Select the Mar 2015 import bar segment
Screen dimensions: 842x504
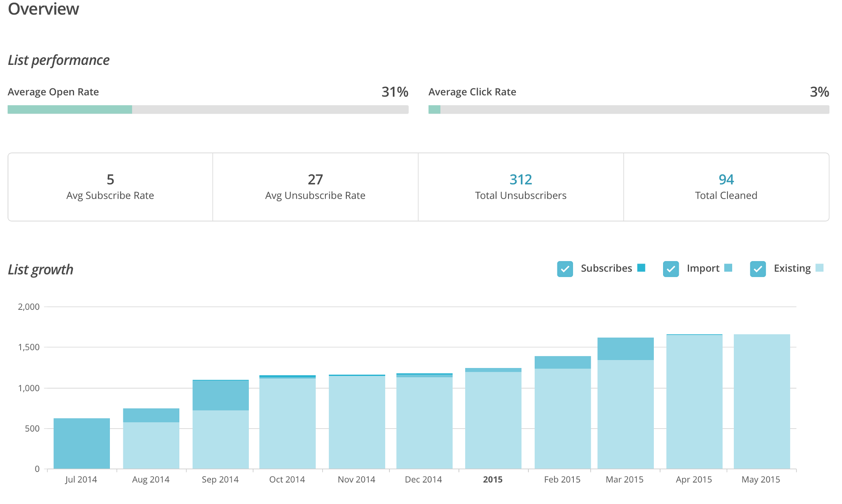coord(625,349)
